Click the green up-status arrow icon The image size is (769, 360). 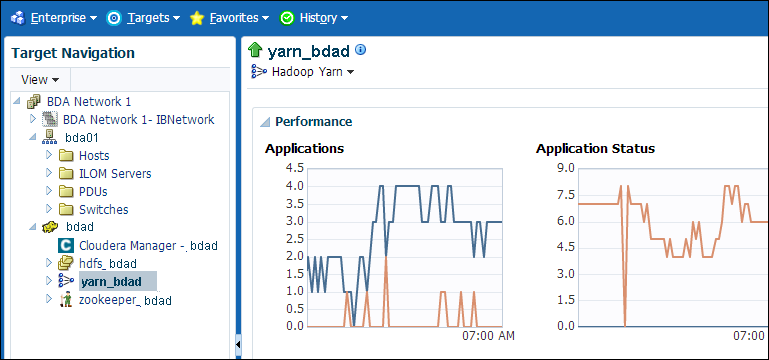tap(256, 50)
